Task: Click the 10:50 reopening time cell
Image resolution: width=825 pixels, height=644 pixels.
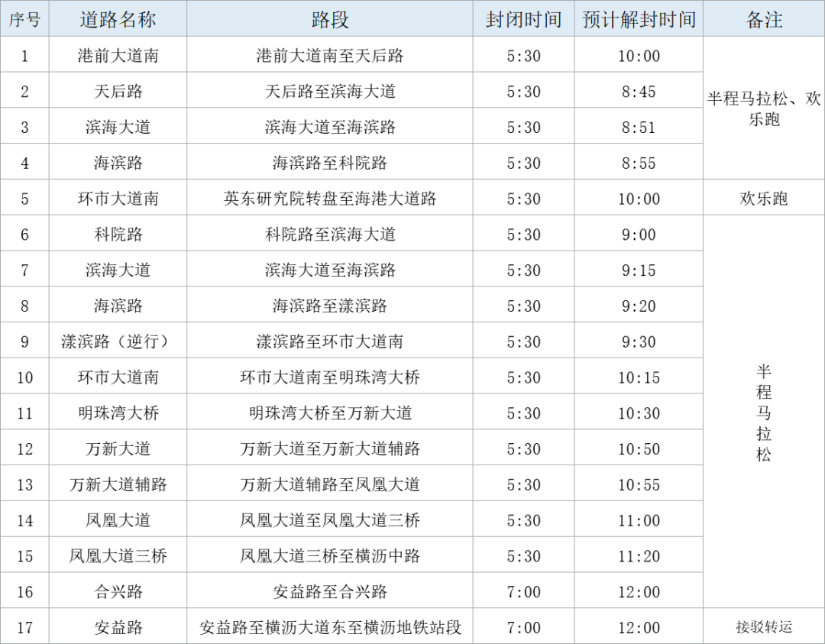Action: 639,449
